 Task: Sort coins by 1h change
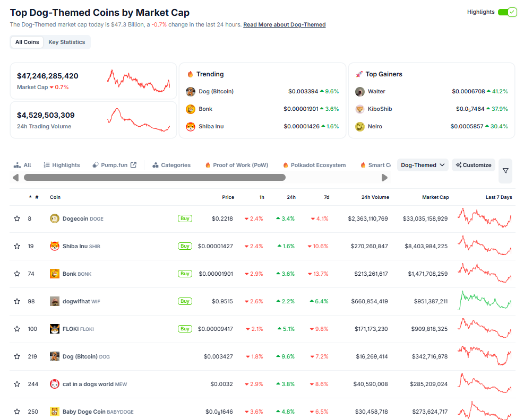262,197
